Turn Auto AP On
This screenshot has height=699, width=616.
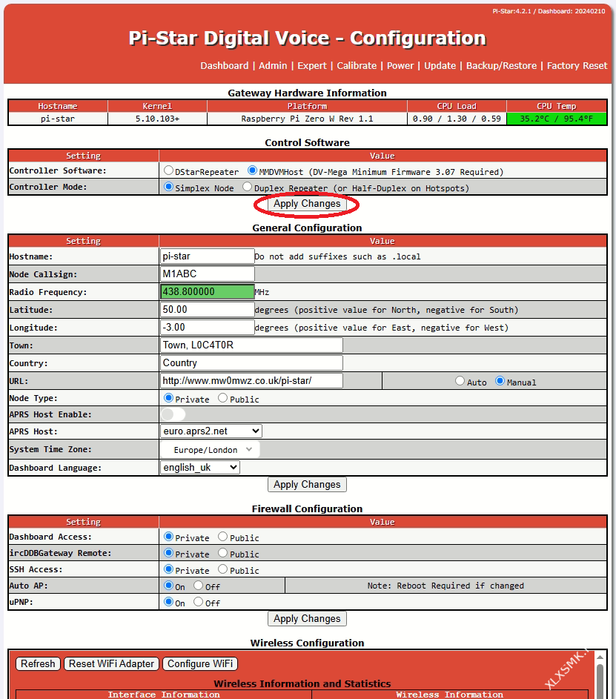168,586
